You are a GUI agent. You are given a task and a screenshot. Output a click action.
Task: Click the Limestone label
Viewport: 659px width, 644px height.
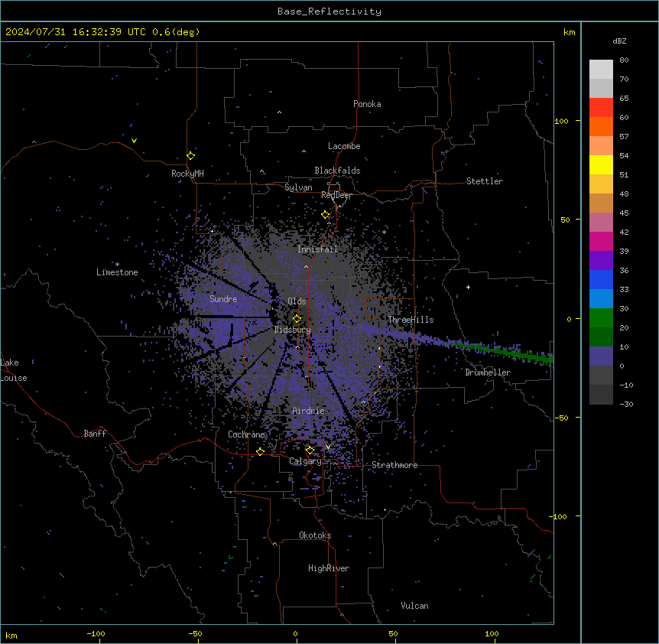(117, 272)
